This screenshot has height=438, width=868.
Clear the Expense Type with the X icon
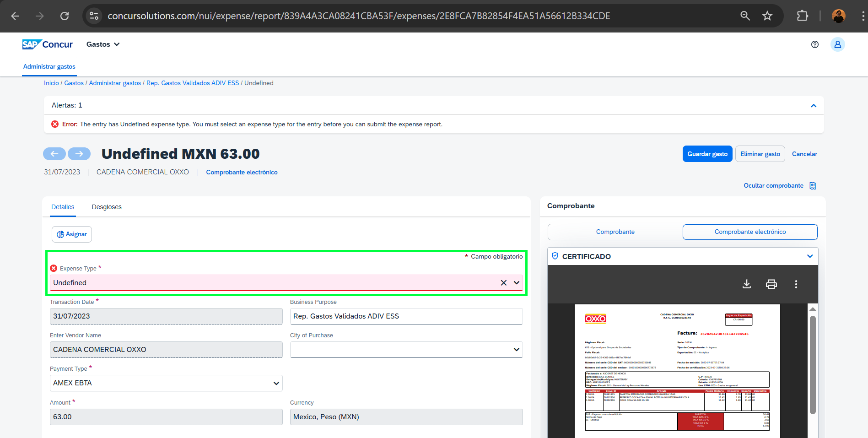coord(504,283)
